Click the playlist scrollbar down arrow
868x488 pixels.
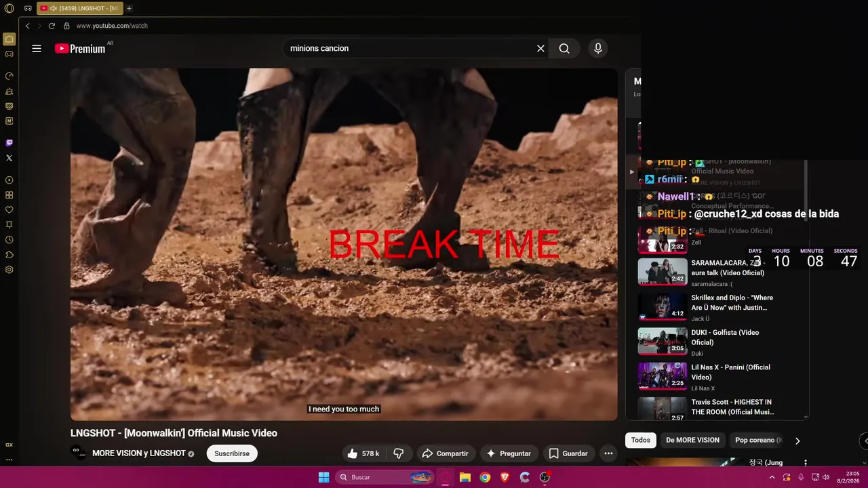click(x=806, y=418)
